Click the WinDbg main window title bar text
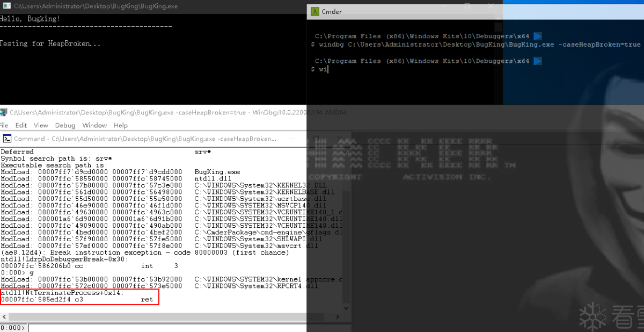The width and height of the screenshot is (644, 332). 178,112
